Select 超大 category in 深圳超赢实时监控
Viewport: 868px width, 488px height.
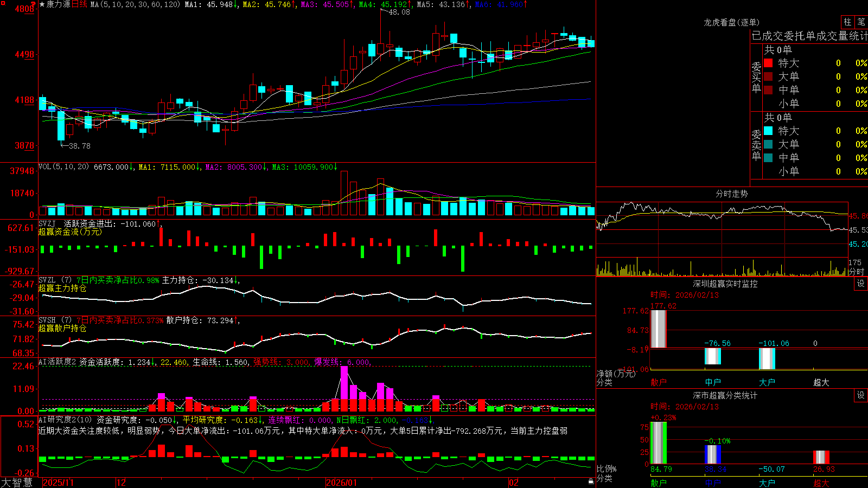coord(821,382)
